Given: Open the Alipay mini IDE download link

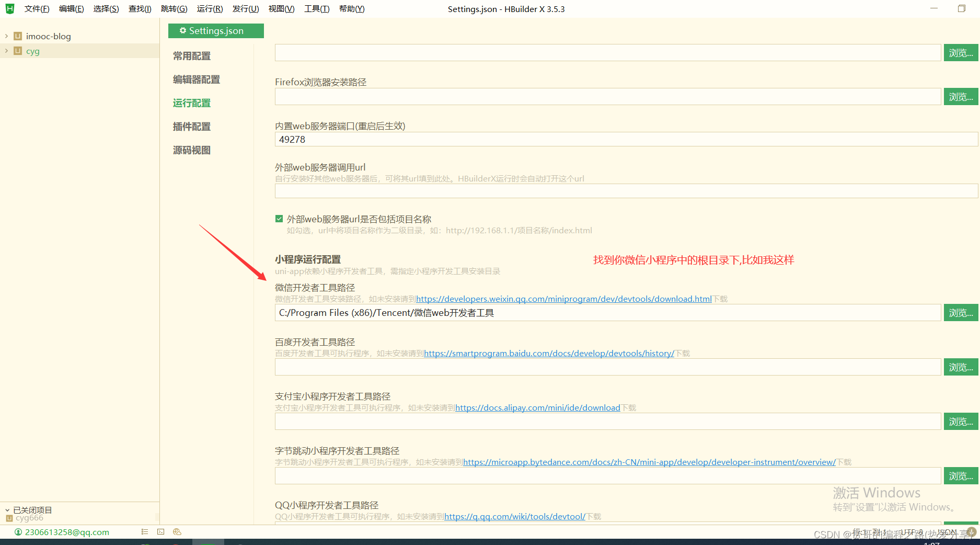Looking at the screenshot, I should pos(537,408).
